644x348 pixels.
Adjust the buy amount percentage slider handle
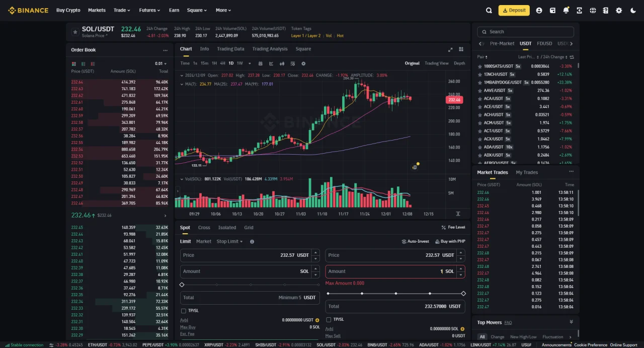point(182,285)
